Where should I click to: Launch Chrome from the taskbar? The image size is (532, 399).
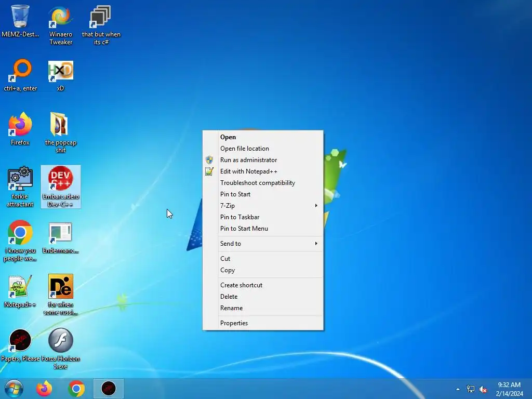(x=77, y=389)
